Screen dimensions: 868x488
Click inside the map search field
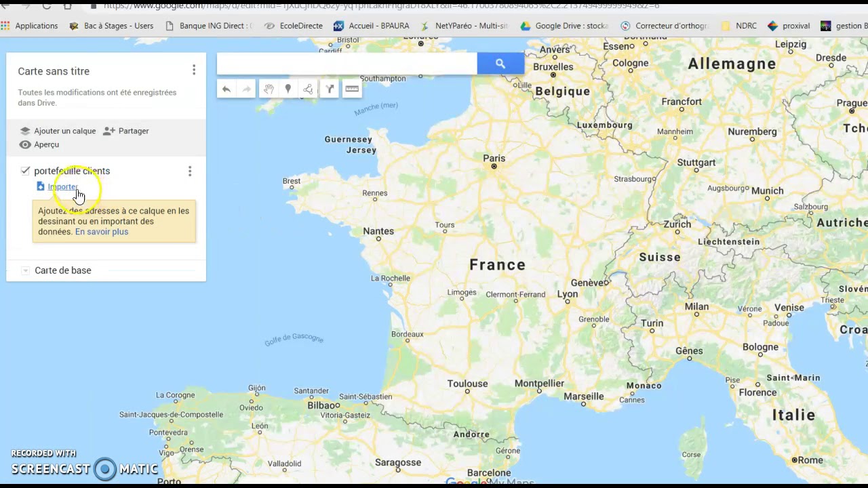click(347, 64)
